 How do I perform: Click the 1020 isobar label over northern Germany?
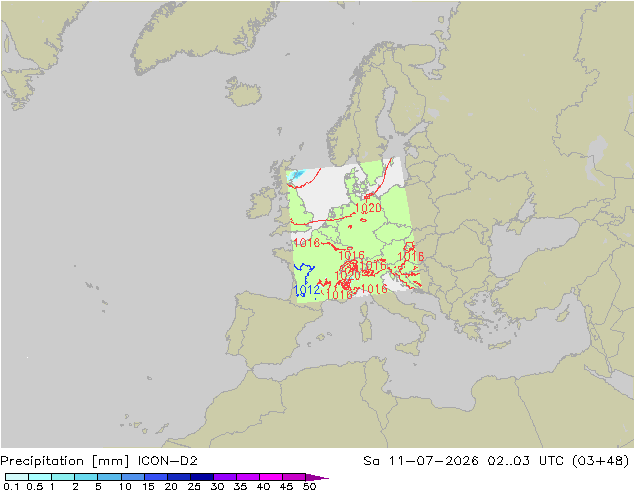coord(368,208)
